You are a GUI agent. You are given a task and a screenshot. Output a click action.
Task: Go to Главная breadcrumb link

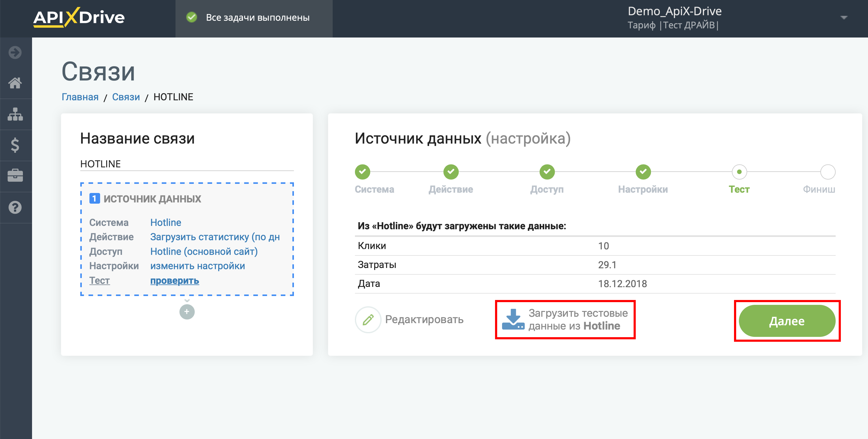[80, 97]
